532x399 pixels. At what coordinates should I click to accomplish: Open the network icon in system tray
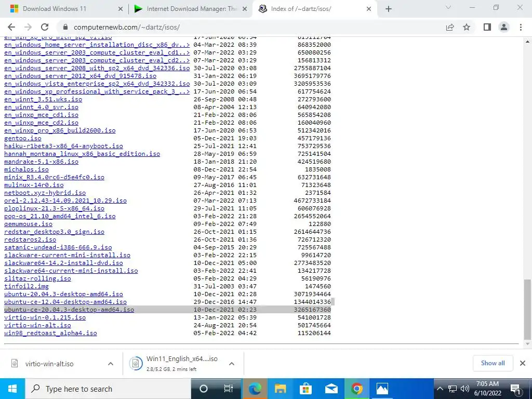click(453, 389)
